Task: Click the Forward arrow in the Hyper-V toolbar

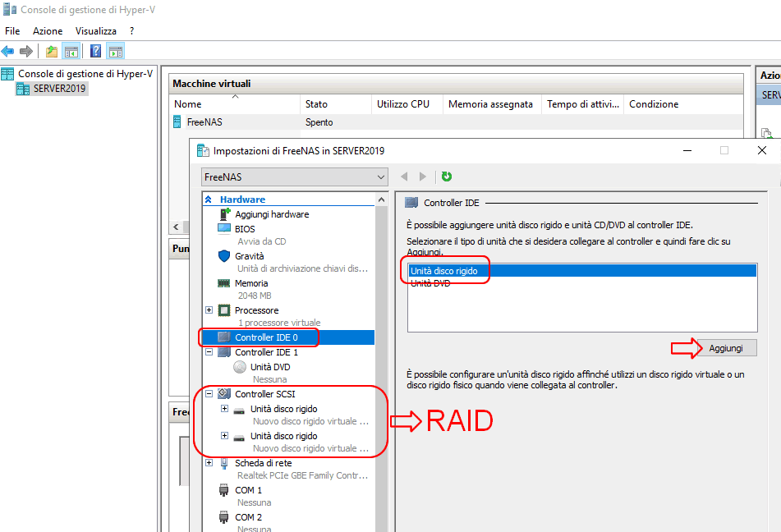Action: (x=26, y=51)
